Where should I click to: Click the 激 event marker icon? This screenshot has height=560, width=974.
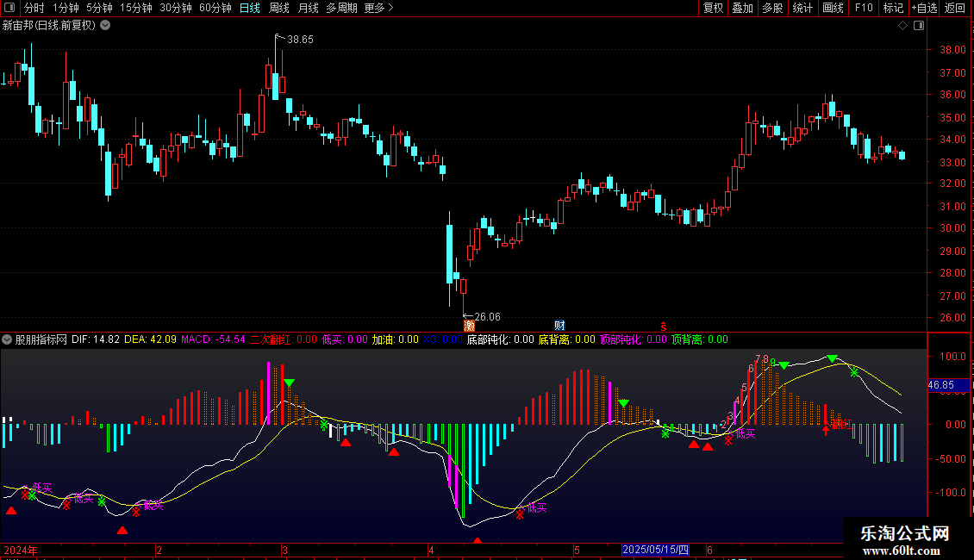click(x=469, y=326)
